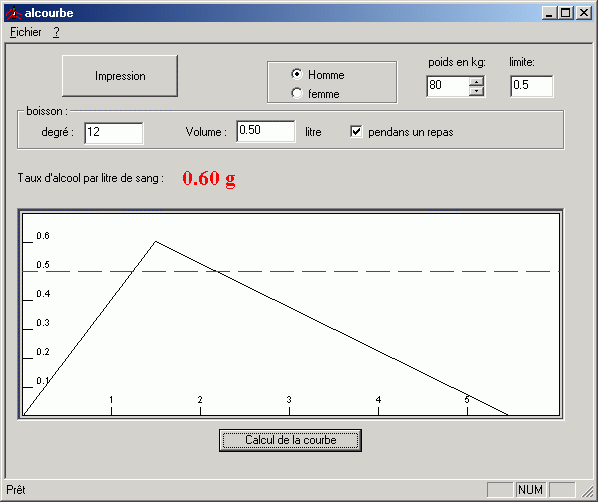
Task: Open the Fichier menu
Action: 26,32
